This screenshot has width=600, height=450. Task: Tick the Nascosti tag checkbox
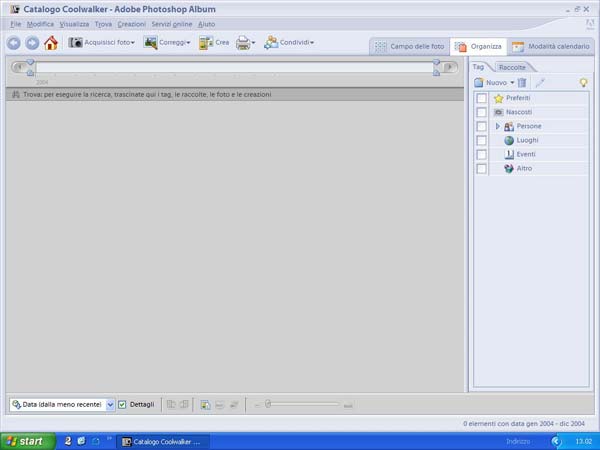tap(481, 112)
